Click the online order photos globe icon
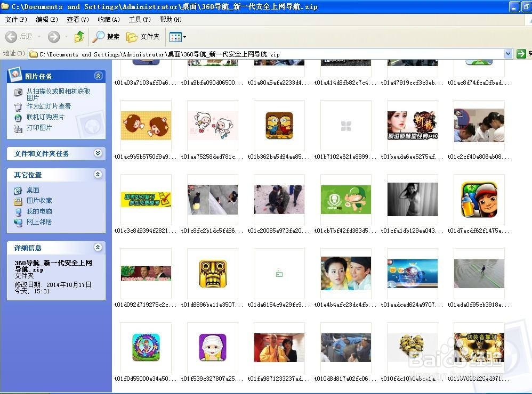Viewport: 532px width, 394px height. [18, 118]
